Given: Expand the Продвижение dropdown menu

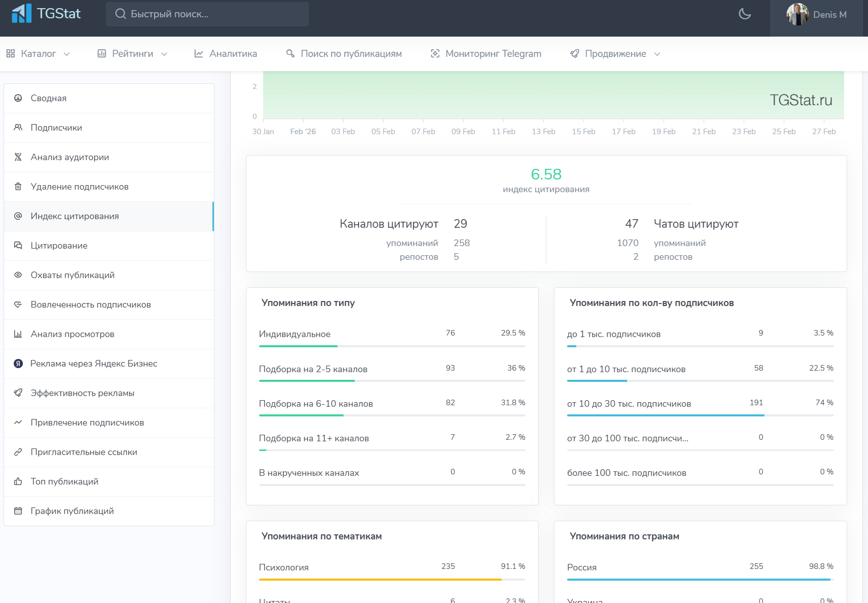Looking at the screenshot, I should click(x=615, y=54).
